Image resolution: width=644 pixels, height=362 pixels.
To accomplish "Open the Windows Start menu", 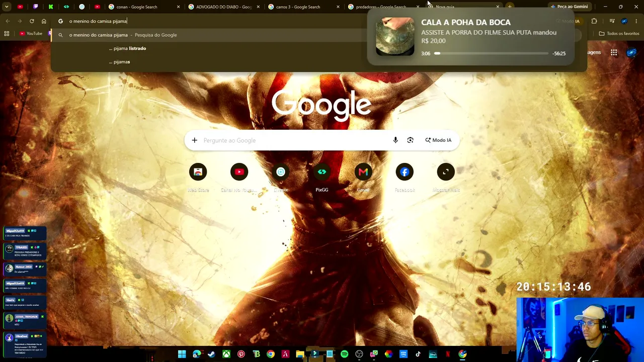I will click(x=182, y=354).
